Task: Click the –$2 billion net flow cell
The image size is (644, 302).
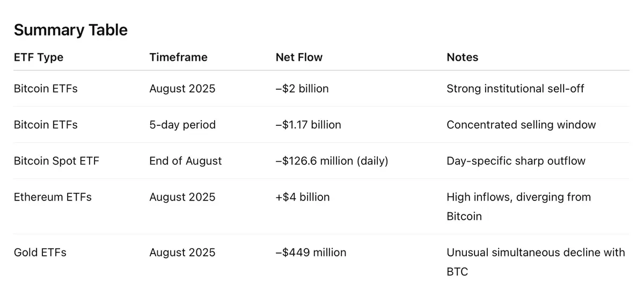Action: (x=302, y=89)
